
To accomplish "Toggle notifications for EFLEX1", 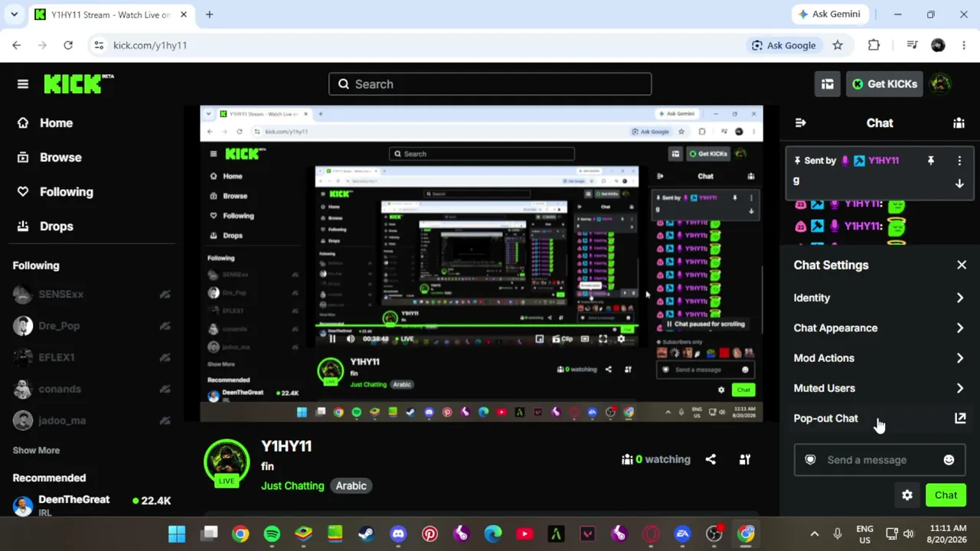I will pyautogui.click(x=165, y=357).
